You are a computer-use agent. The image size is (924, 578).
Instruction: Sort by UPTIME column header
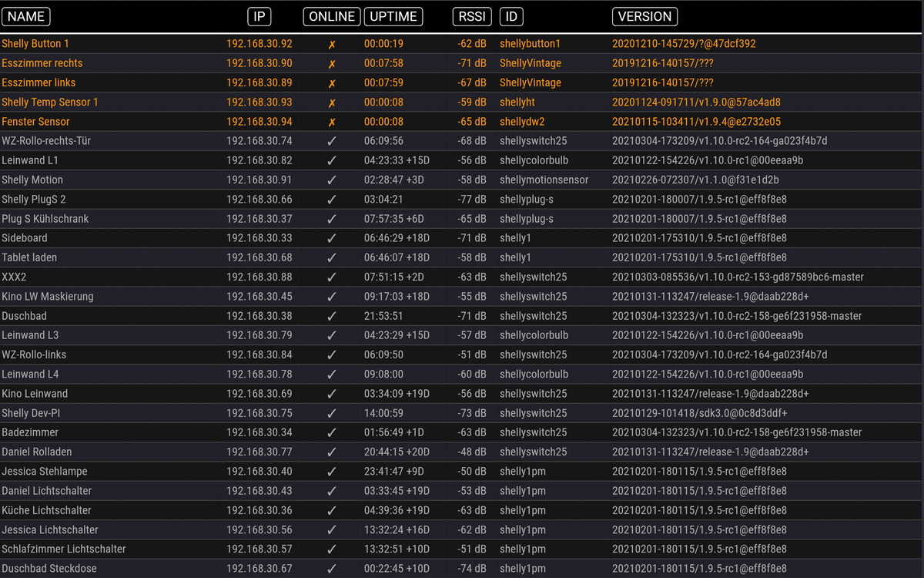393,16
